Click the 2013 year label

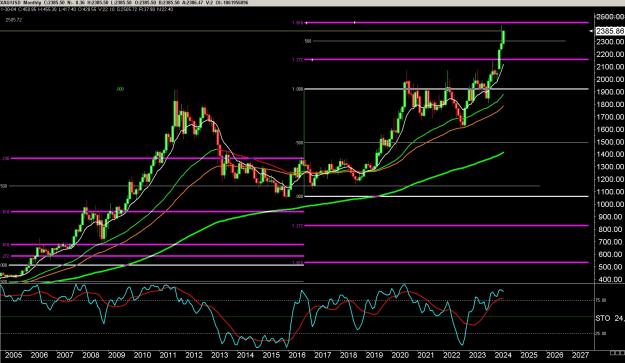[x=220, y=355]
